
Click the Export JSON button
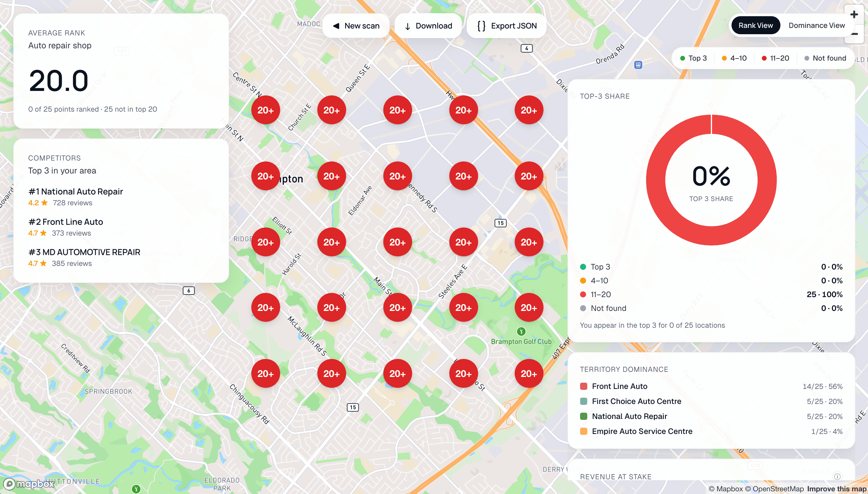pos(507,26)
